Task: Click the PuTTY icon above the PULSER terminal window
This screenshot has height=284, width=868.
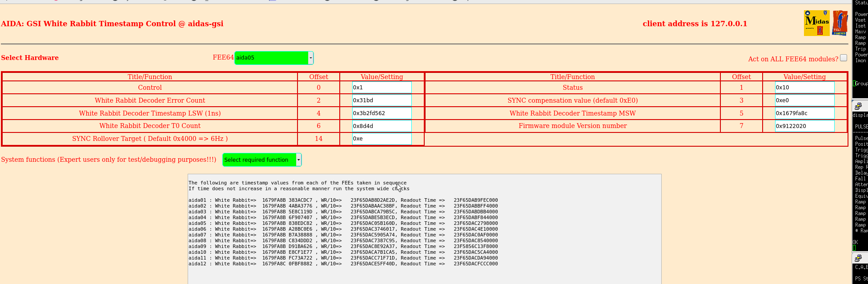Action: coord(858,106)
